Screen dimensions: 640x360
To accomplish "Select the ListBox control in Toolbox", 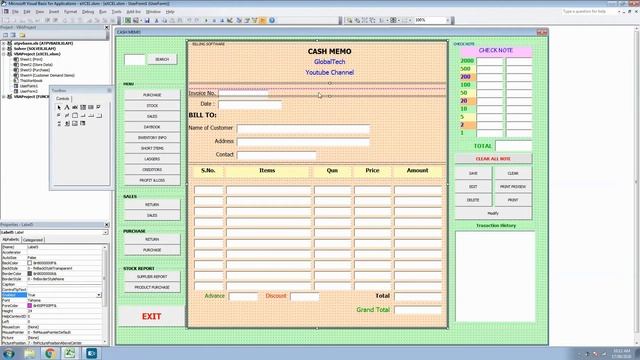I will (x=91, y=107).
